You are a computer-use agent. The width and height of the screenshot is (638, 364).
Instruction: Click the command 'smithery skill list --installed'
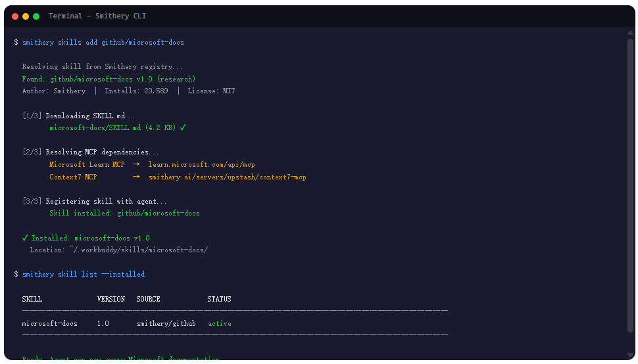(x=84, y=274)
